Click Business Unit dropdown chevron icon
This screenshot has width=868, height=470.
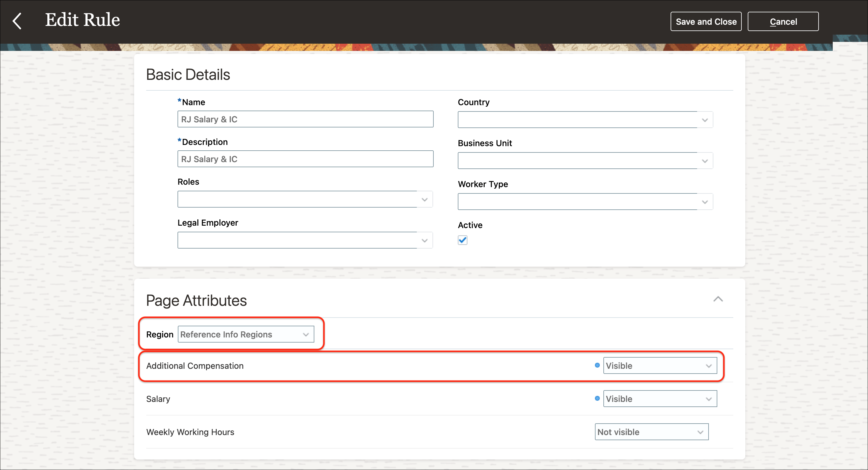(x=705, y=161)
